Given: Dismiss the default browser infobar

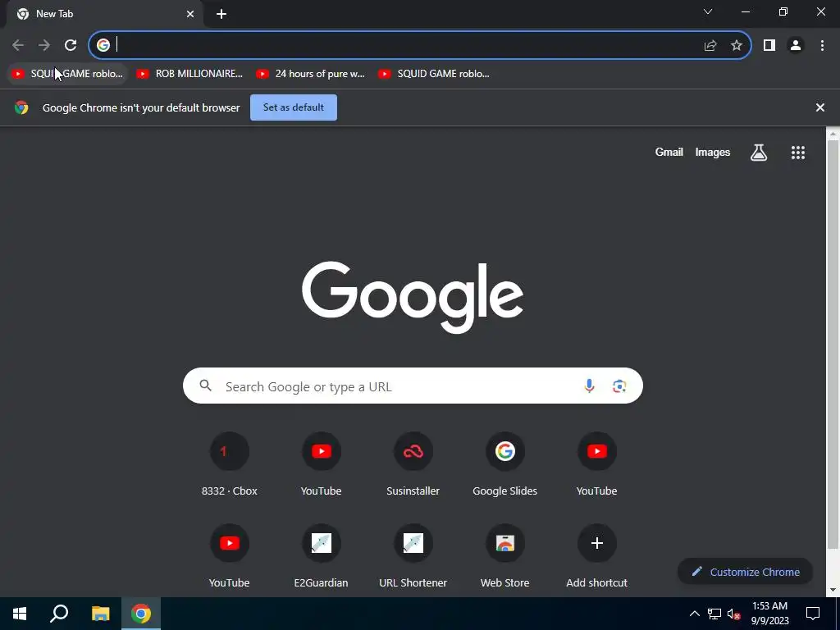Looking at the screenshot, I should [819, 107].
